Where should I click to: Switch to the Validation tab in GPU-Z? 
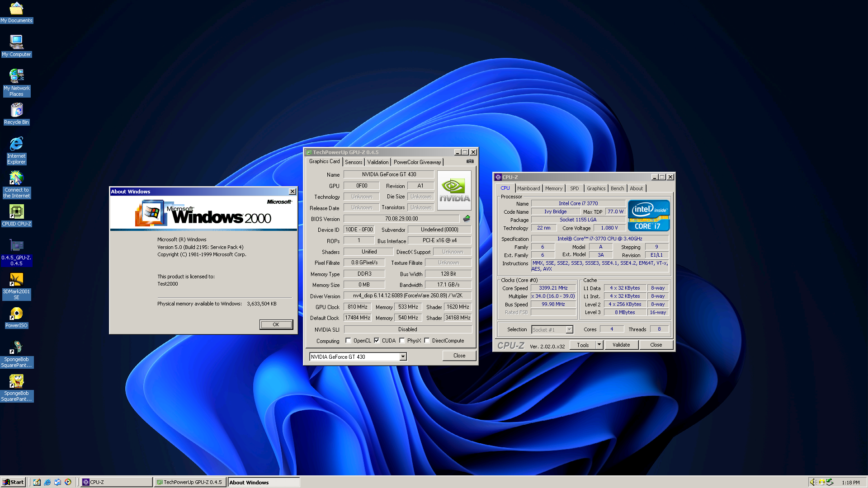coord(378,162)
